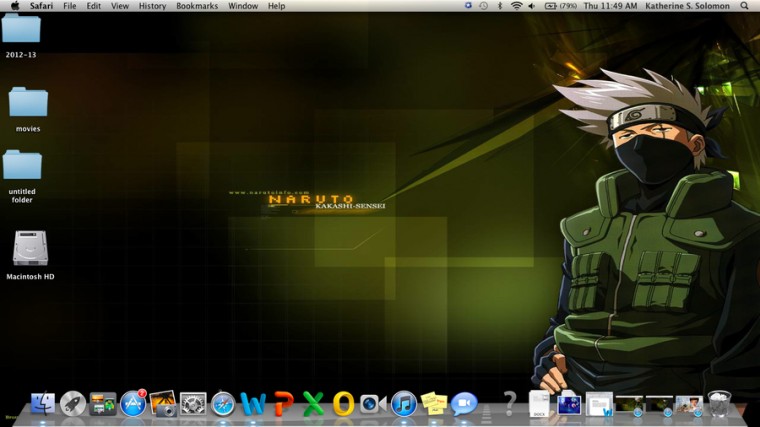Open System Preferences gear icon
Viewport: 760px width, 427px height.
click(193, 403)
